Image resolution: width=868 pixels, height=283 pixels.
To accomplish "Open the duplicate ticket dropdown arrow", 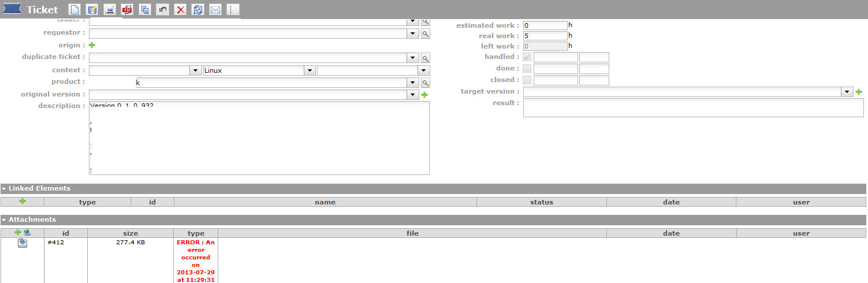I will [413, 58].
